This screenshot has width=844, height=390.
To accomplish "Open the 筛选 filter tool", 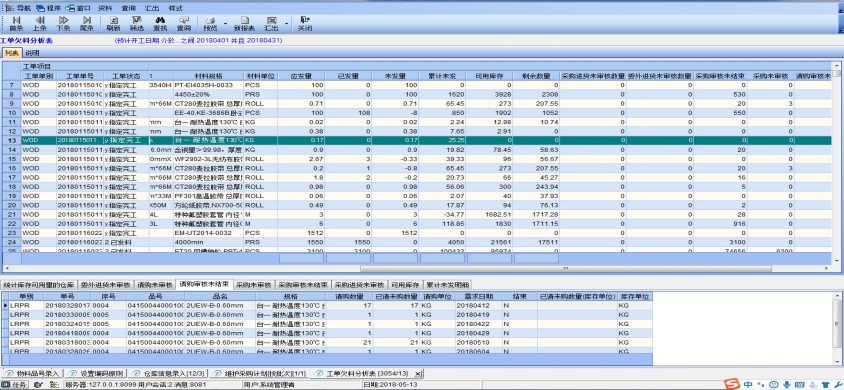I will [x=137, y=23].
